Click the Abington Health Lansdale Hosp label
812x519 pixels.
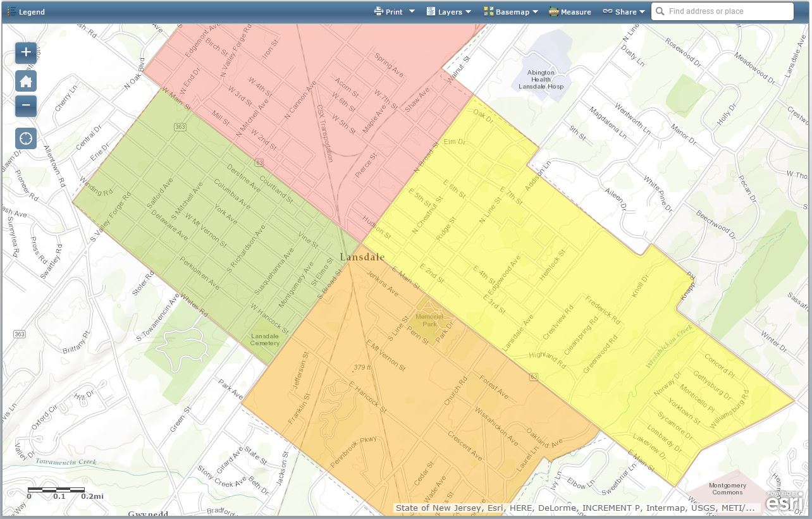pyautogui.click(x=541, y=79)
